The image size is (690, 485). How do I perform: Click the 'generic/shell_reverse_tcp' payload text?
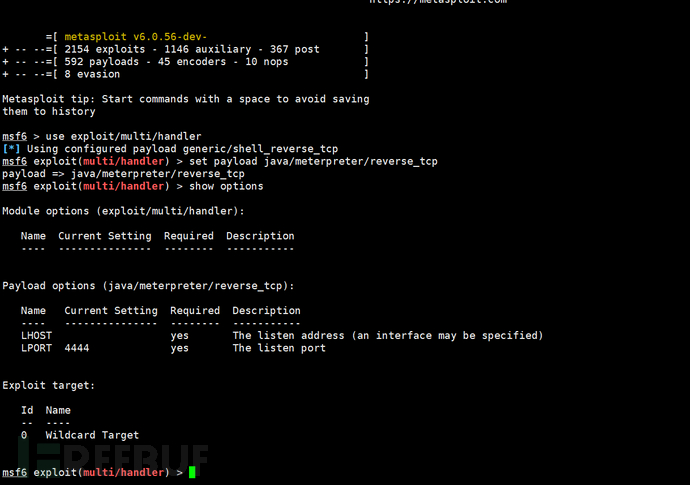tap(260, 149)
